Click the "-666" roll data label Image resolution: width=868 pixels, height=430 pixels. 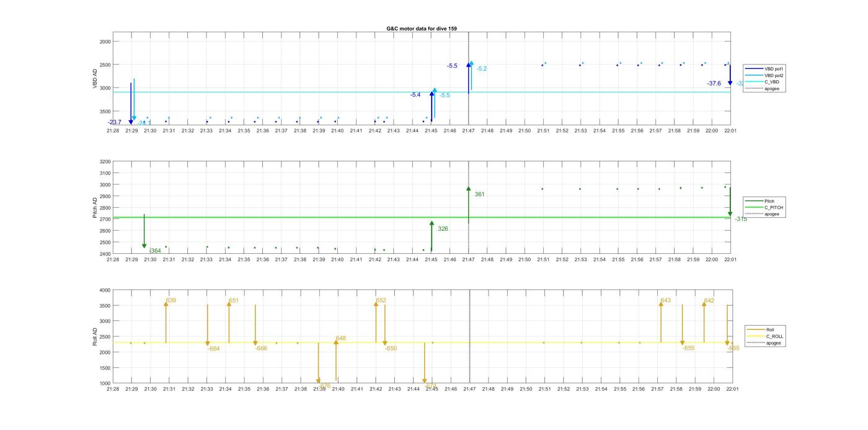[x=261, y=349]
